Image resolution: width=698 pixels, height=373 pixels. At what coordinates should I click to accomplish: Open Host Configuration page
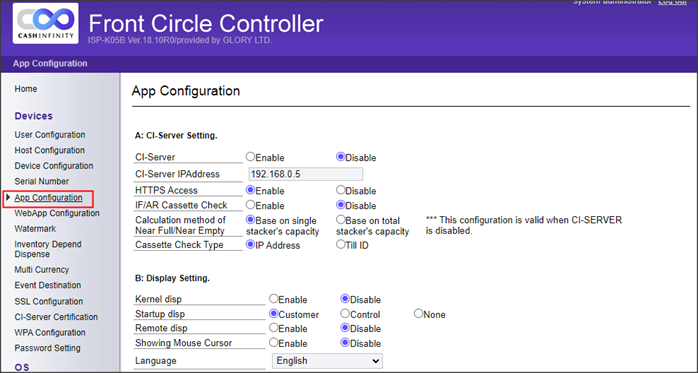pyautogui.click(x=49, y=150)
